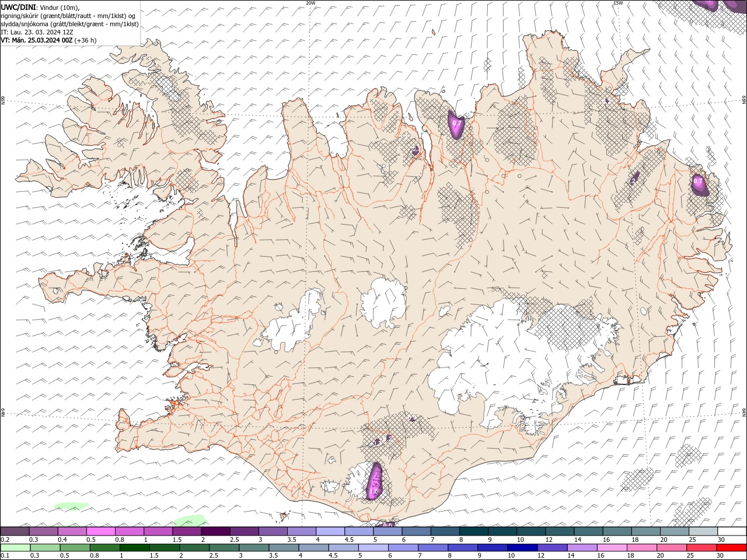
Task: Click the light pink lower-row swatch labeled 16
Action: coord(612,548)
